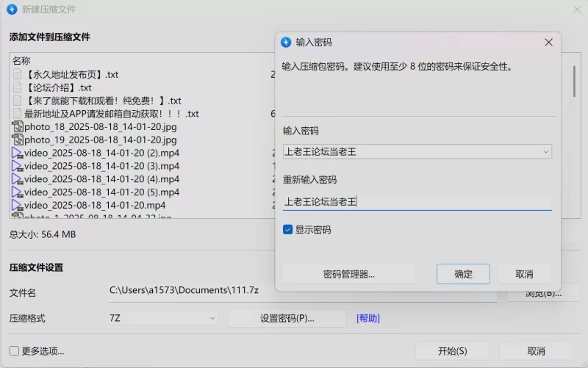Click the Bandizip logo in main window title
The width and height of the screenshot is (588, 368).
[12, 10]
